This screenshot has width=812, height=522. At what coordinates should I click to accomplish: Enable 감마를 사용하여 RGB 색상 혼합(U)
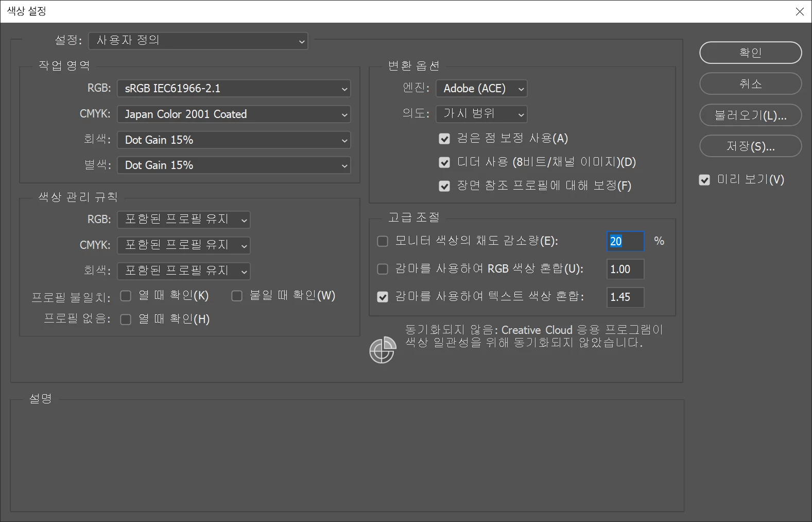[x=383, y=269]
